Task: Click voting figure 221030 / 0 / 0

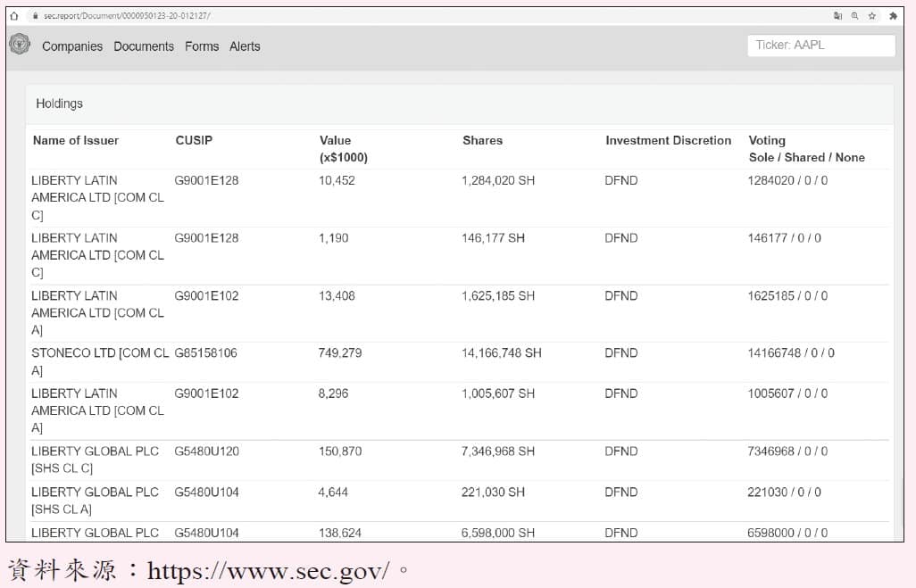Action: (x=785, y=493)
